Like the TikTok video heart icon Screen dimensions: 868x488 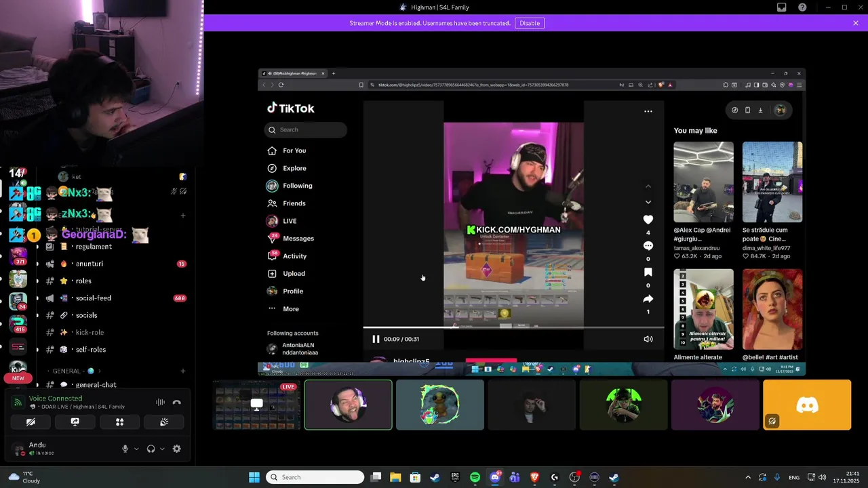tap(648, 220)
